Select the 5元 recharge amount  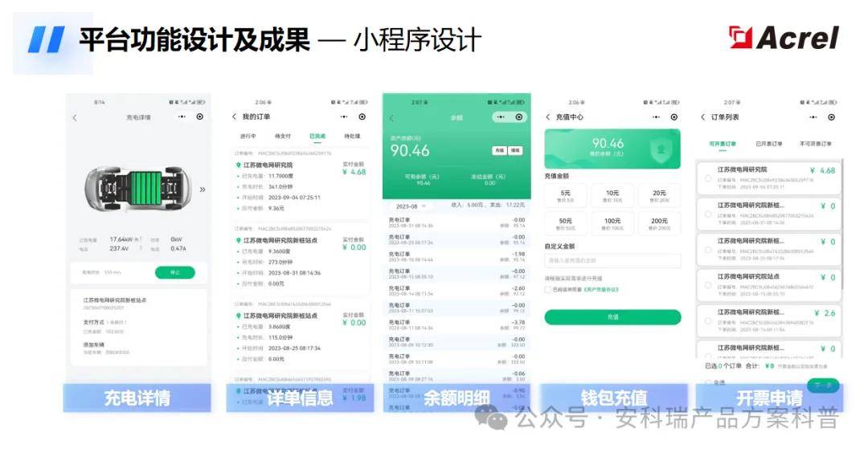[x=565, y=196]
